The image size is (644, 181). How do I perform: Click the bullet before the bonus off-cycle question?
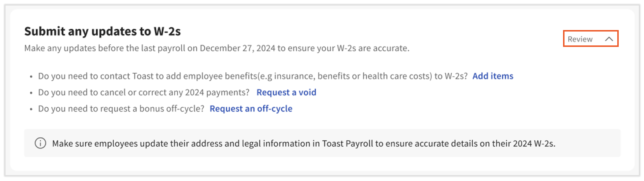(31, 109)
